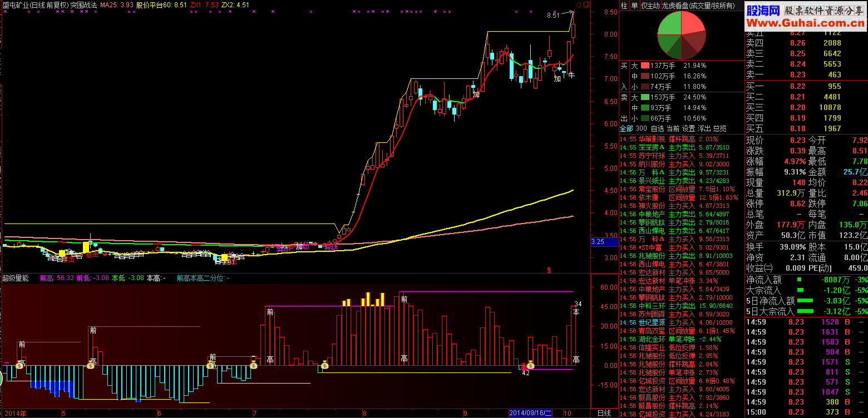The width and height of the screenshot is (868, 418).
Task: Click the green large-sell 153万手 swatch
Action: tap(644, 97)
